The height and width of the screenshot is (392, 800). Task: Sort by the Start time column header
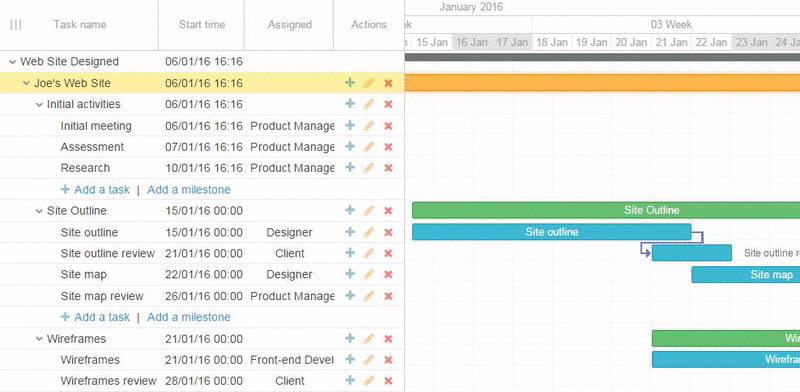(202, 24)
